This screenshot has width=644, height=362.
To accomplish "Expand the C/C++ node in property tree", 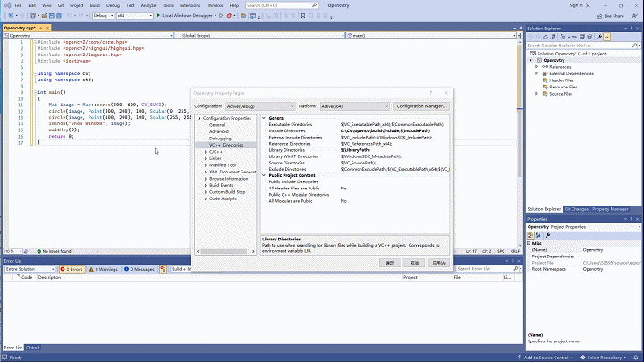I will [x=206, y=152].
